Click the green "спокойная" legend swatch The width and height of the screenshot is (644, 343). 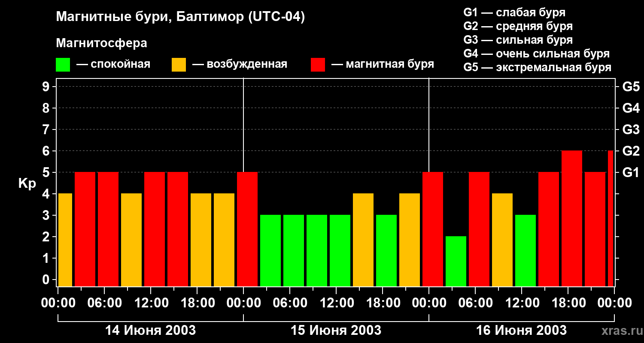coord(63,65)
